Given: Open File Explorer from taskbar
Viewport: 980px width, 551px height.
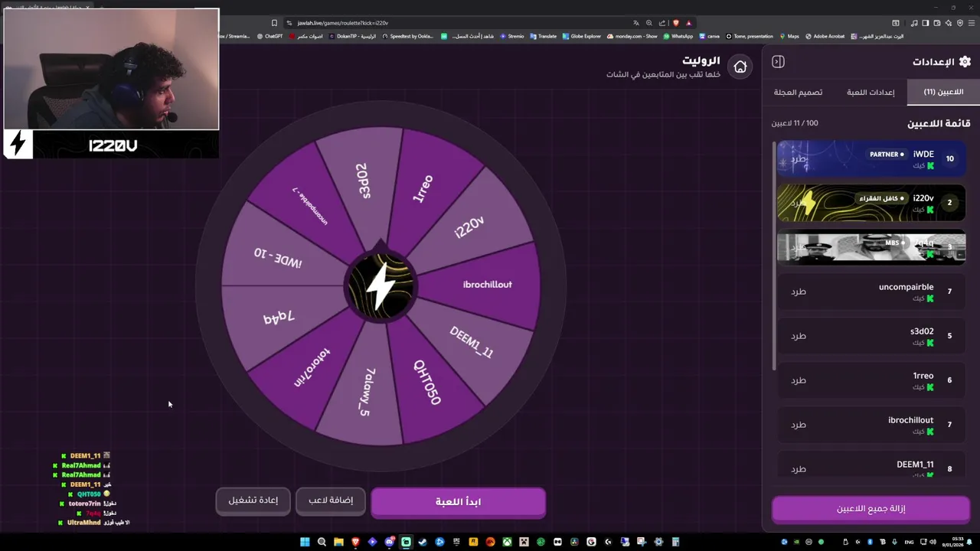Looking at the screenshot, I should click(338, 542).
